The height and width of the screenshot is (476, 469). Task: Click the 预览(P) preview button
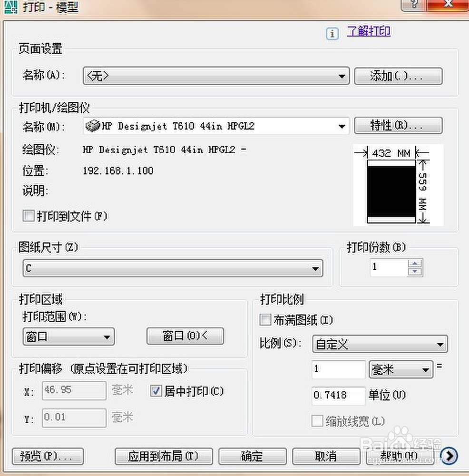pos(48,456)
